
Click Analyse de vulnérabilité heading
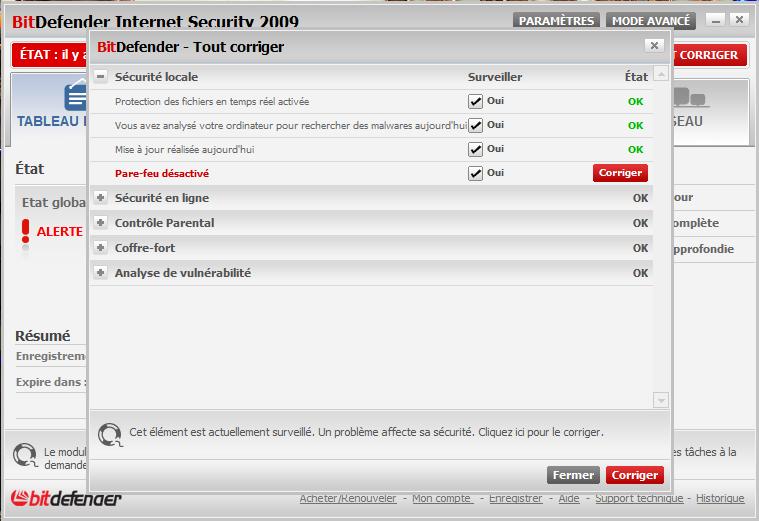(182, 273)
